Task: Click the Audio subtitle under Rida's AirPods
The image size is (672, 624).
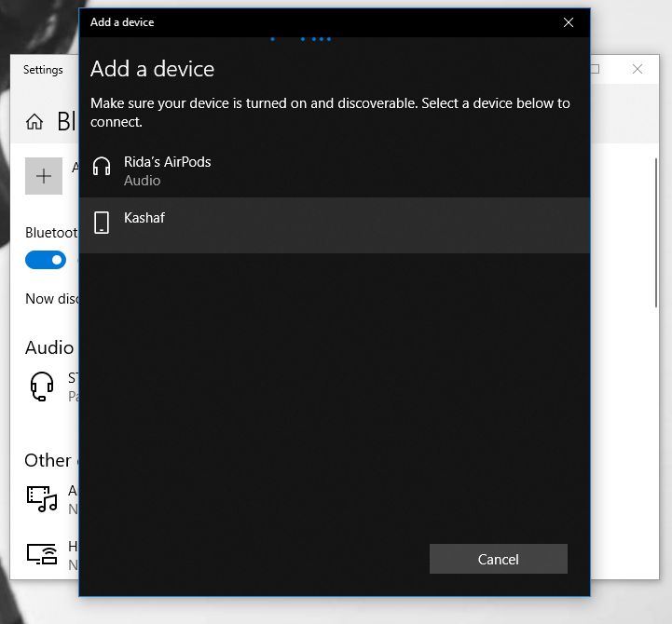Action: 142,181
